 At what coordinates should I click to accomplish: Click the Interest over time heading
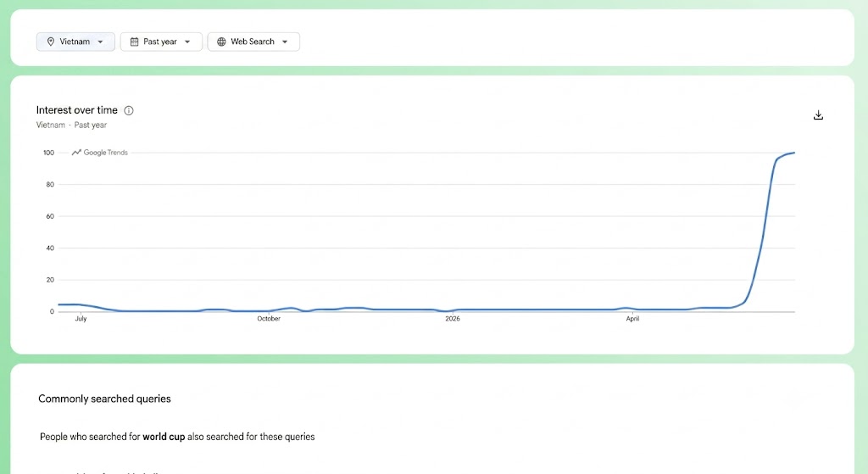click(77, 110)
